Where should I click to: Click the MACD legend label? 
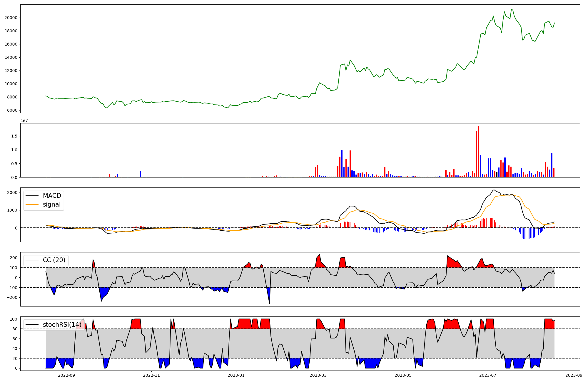(x=52, y=196)
